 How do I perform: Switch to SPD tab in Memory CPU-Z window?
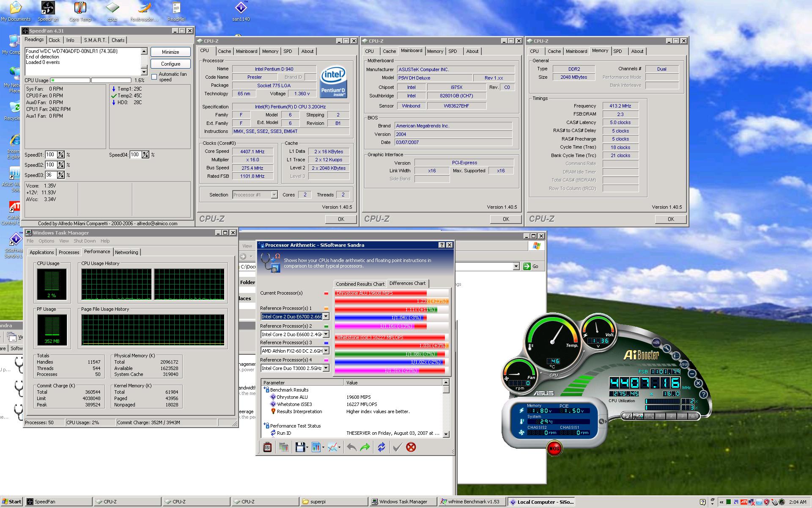[617, 51]
